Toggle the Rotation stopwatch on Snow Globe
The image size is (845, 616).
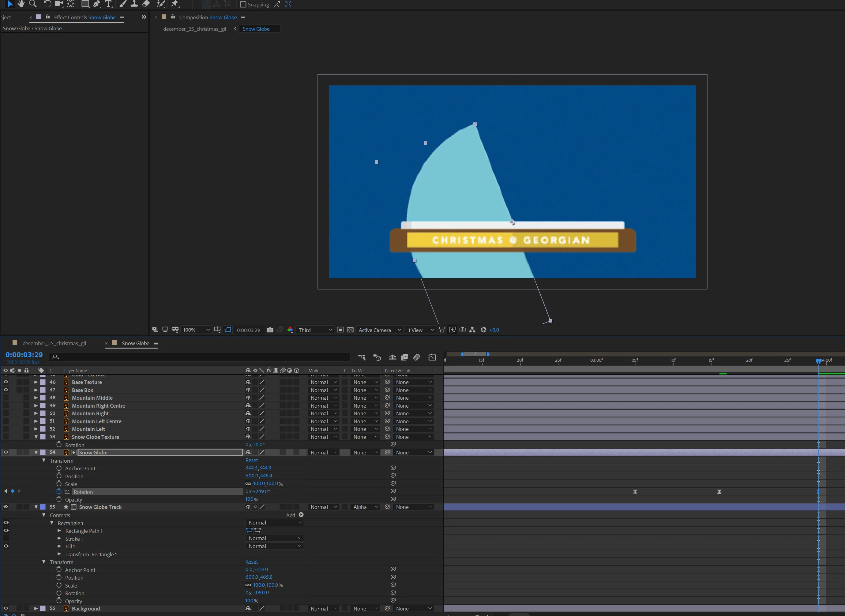(x=59, y=491)
